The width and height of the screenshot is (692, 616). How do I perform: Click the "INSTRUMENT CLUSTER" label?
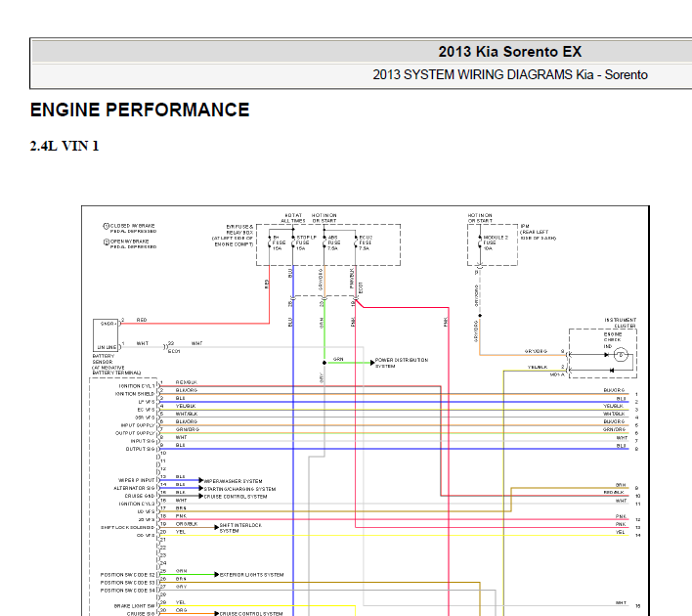[620, 323]
